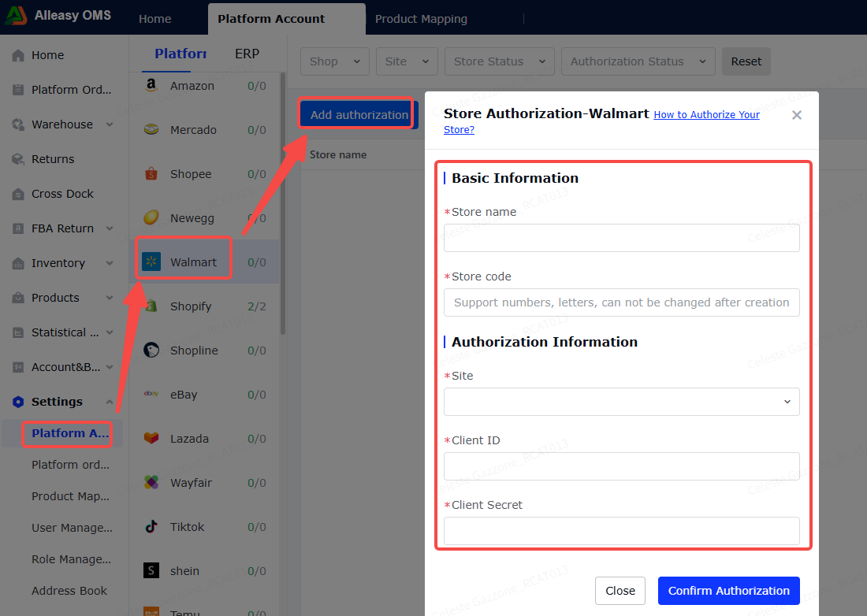Click the Shopee platform logo
Image resolution: width=867 pixels, height=616 pixels.
coord(151,173)
